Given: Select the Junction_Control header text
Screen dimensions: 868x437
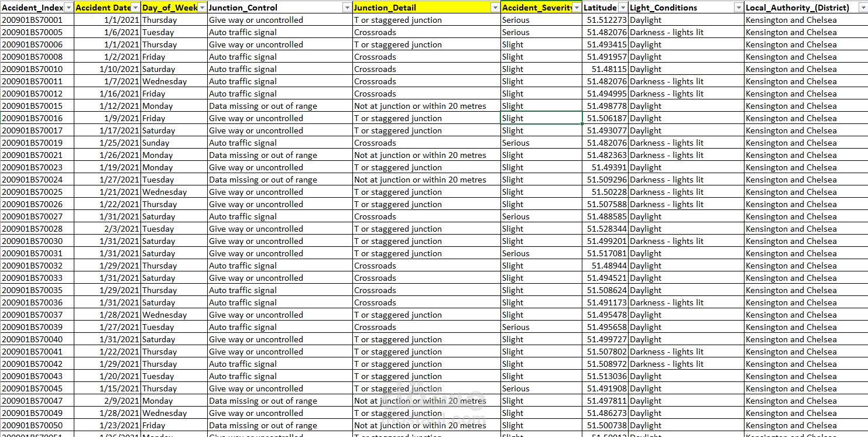Looking at the screenshot, I should [243, 8].
